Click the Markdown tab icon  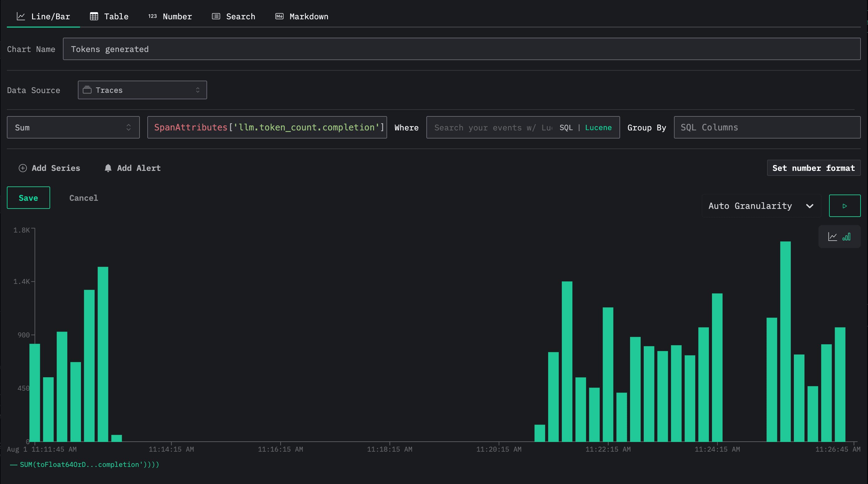tap(279, 16)
